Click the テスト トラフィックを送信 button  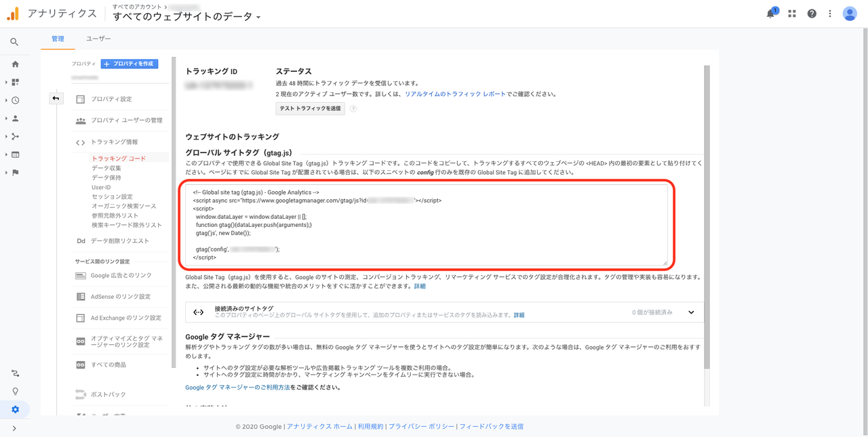pos(310,108)
